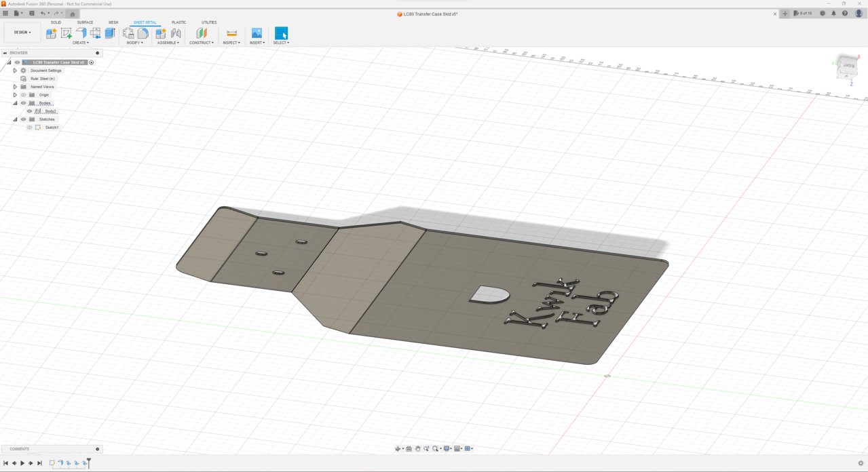
Task: Open the DESIGN workspace dropdown
Action: pos(22,32)
